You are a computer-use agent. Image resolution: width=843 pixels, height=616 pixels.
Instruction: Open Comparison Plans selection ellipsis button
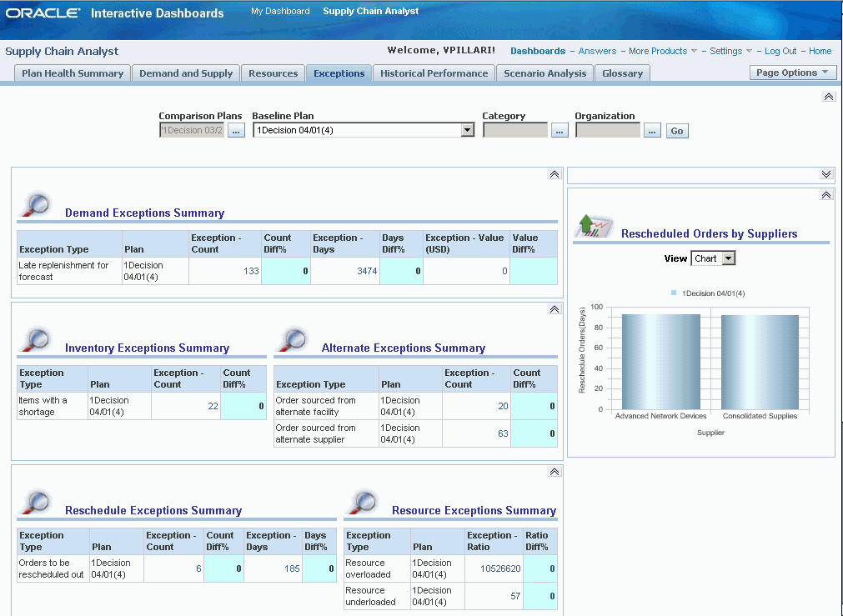click(236, 131)
